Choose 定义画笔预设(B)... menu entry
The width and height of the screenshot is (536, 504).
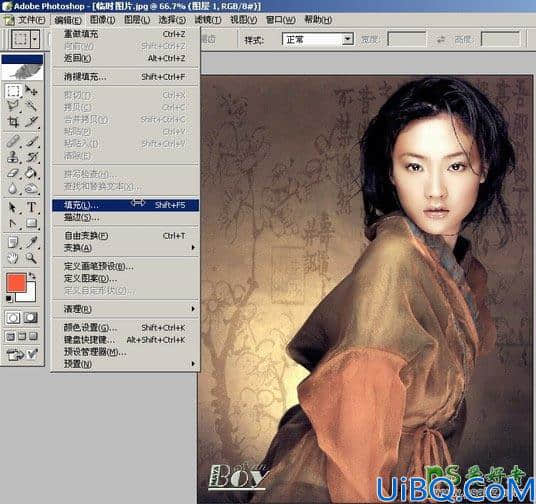(125, 266)
